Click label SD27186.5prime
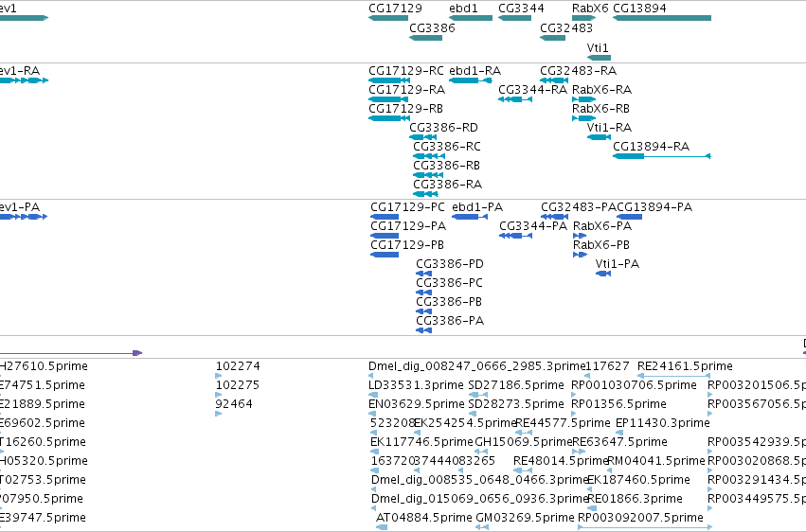806x532 pixels. 516,385
